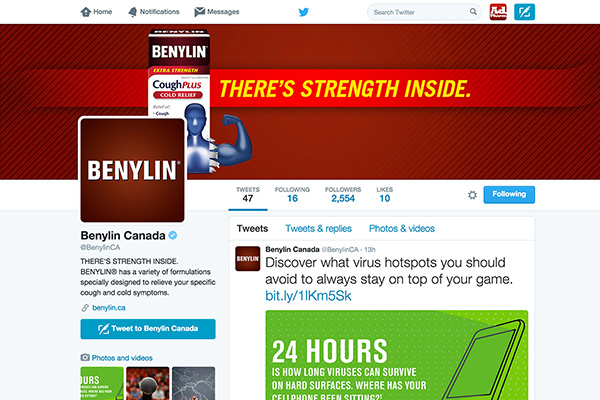The image size is (600, 400).
Task: Open the Following count 16
Action: click(292, 194)
